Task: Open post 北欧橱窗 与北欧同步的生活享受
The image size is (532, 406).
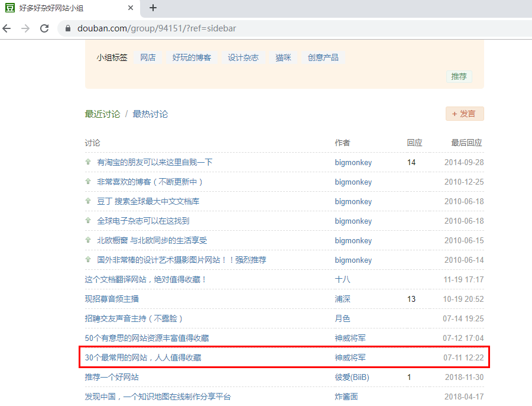Action: click(x=152, y=240)
